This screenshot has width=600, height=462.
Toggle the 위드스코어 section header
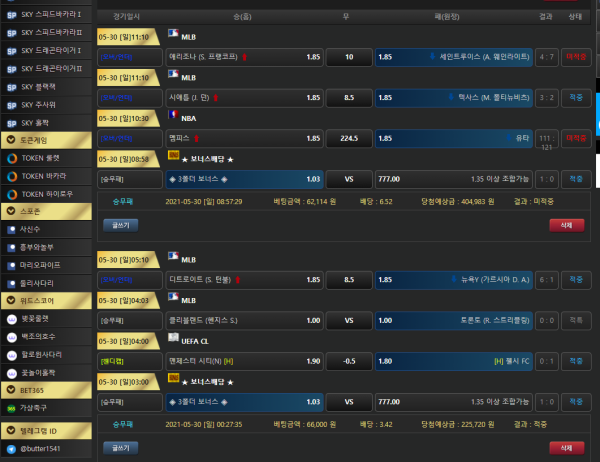(x=10, y=299)
